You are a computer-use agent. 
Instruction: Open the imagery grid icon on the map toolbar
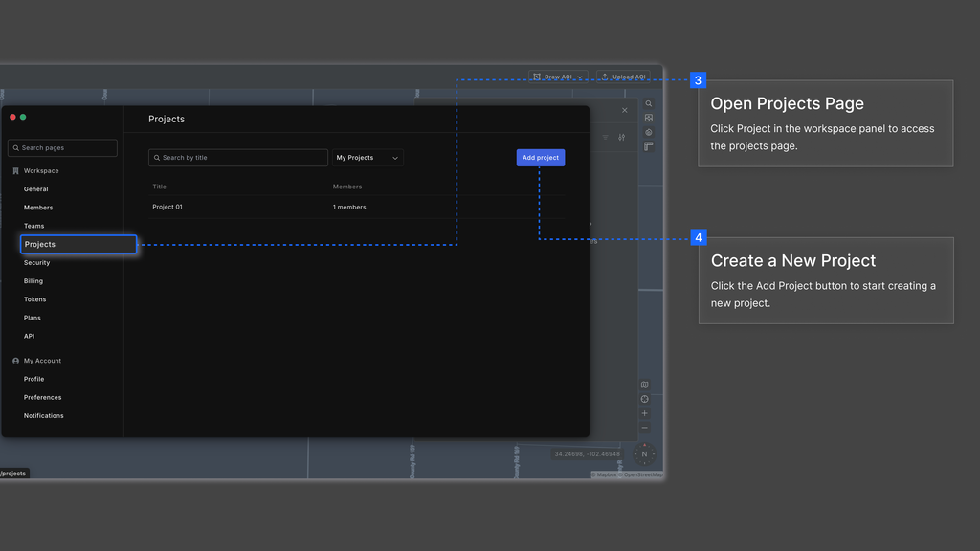coord(649,118)
